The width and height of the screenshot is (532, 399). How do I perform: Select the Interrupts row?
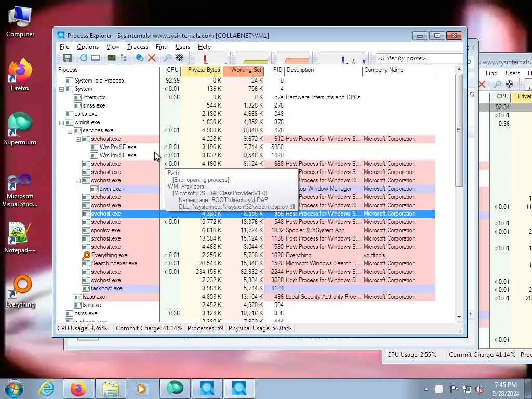(246, 97)
